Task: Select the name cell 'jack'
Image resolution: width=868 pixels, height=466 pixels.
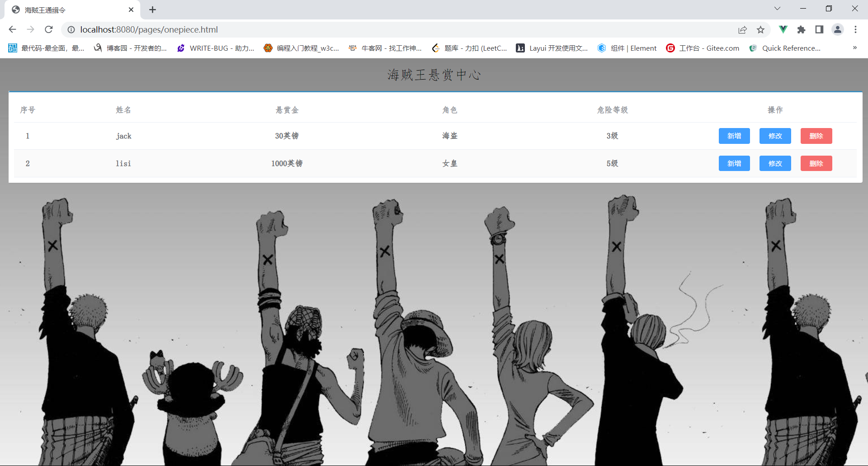Action: click(124, 136)
